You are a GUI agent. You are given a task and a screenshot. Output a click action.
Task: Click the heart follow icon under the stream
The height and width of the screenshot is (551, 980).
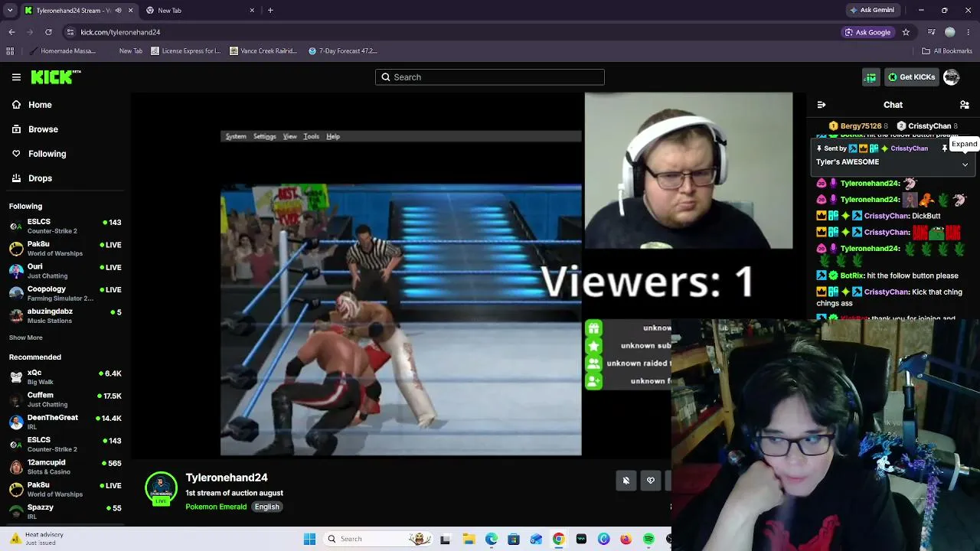click(651, 481)
